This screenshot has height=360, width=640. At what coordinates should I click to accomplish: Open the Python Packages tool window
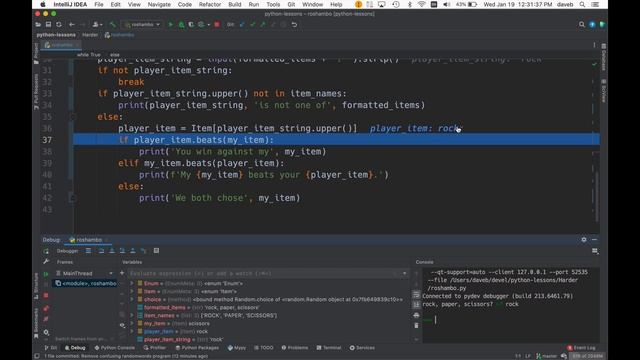click(x=197, y=348)
